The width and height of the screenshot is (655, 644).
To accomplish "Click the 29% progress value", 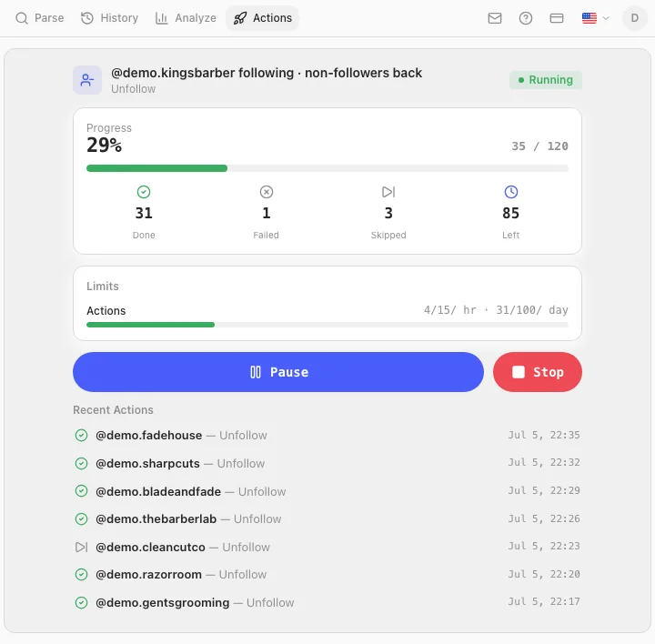I will (x=104, y=146).
